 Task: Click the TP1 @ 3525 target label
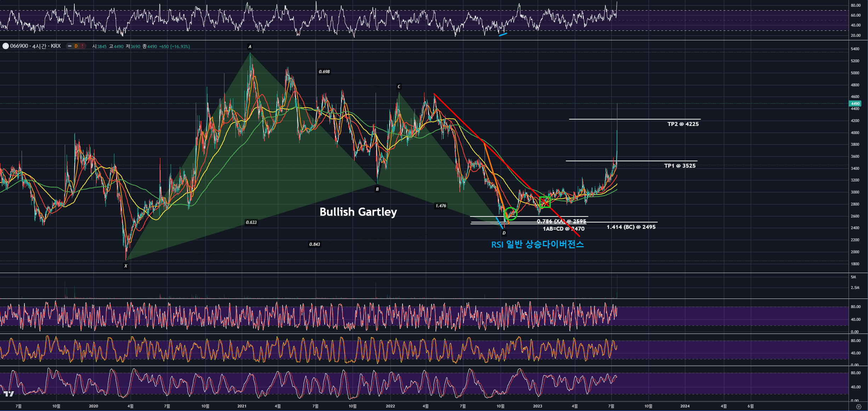click(x=680, y=166)
